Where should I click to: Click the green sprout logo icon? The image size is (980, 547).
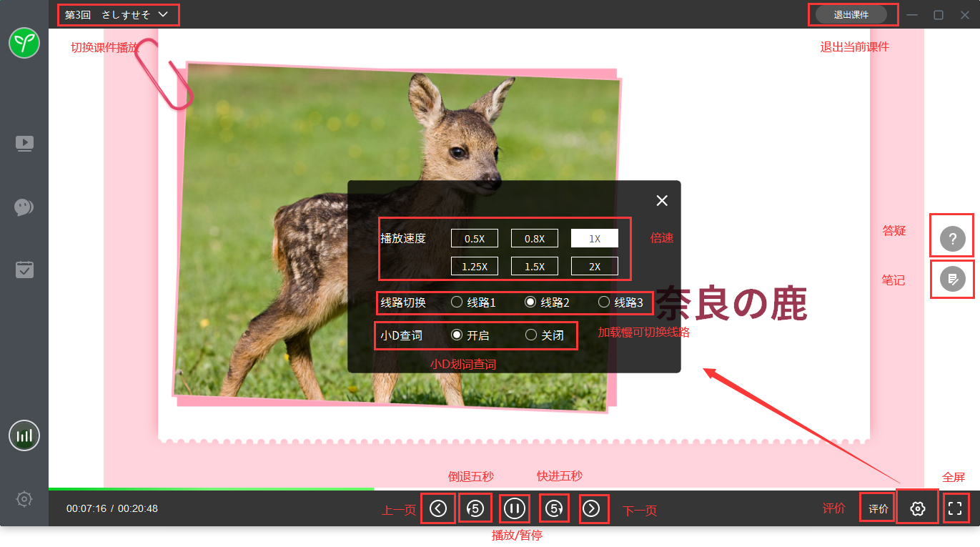point(24,44)
